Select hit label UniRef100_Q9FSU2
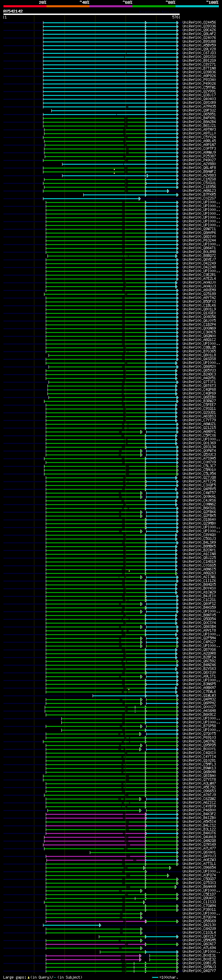This screenshot has height=980, width=222. 199,110
